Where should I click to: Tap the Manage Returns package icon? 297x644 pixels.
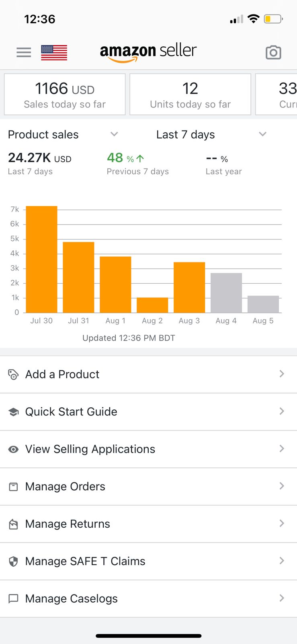[13, 524]
